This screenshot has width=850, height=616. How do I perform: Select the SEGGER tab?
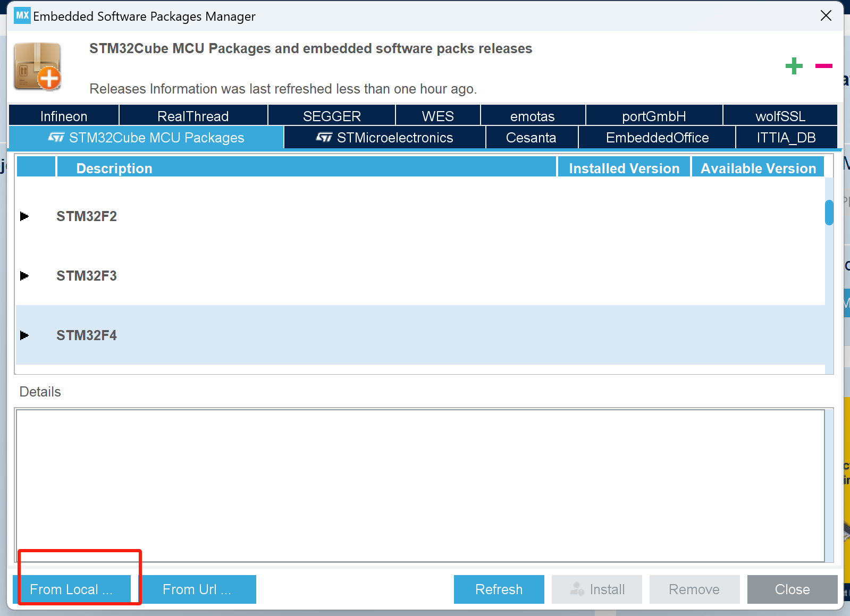click(x=332, y=116)
